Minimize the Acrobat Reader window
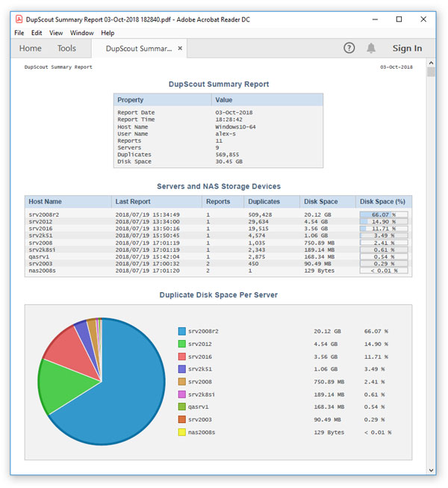The width and height of the screenshot is (448, 488). click(x=375, y=19)
